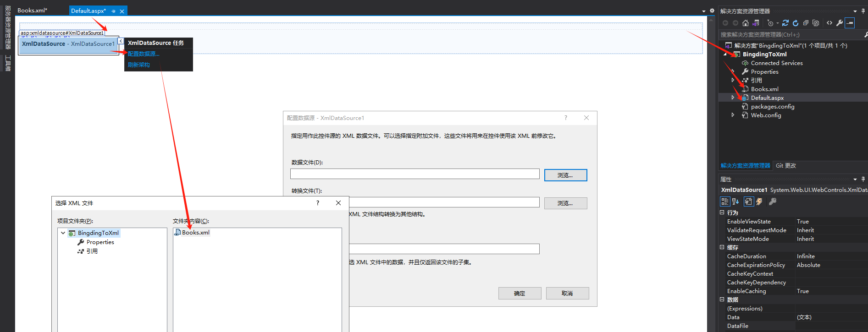Click the Solution Explorer search magnifier icon

tap(866, 35)
